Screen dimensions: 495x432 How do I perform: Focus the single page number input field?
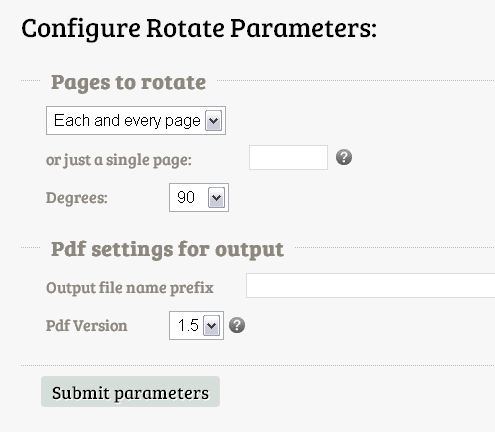tap(288, 157)
